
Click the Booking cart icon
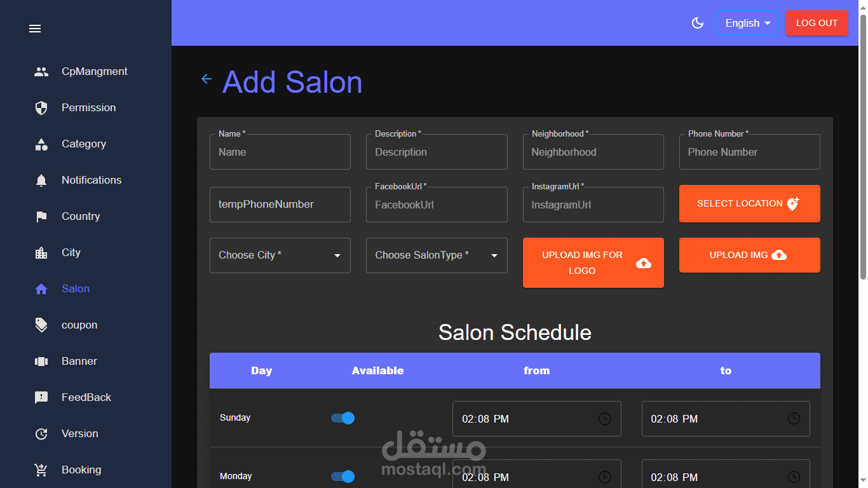pyautogui.click(x=41, y=470)
